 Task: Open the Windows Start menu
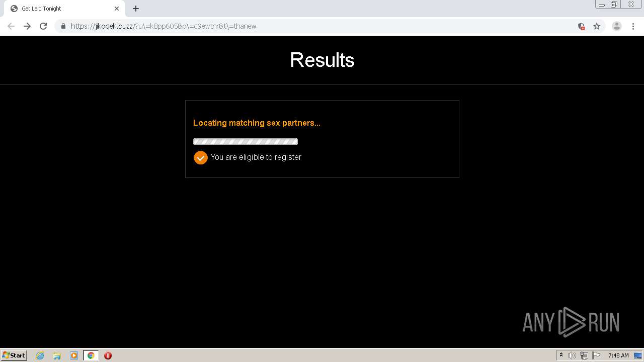(14, 355)
